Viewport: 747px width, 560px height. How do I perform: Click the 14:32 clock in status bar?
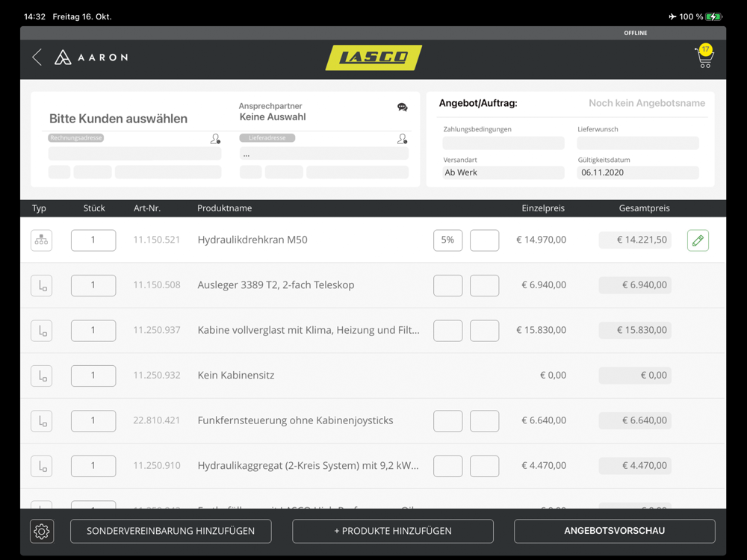coord(34,16)
